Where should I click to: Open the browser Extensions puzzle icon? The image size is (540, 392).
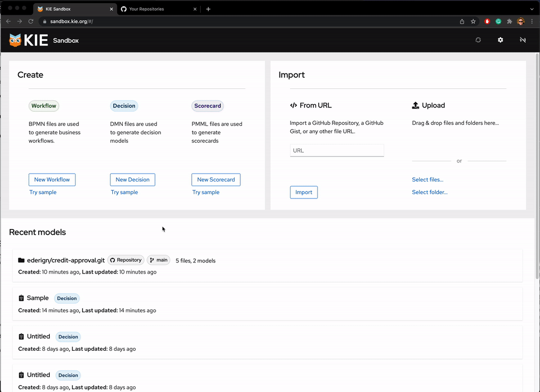tap(509, 22)
